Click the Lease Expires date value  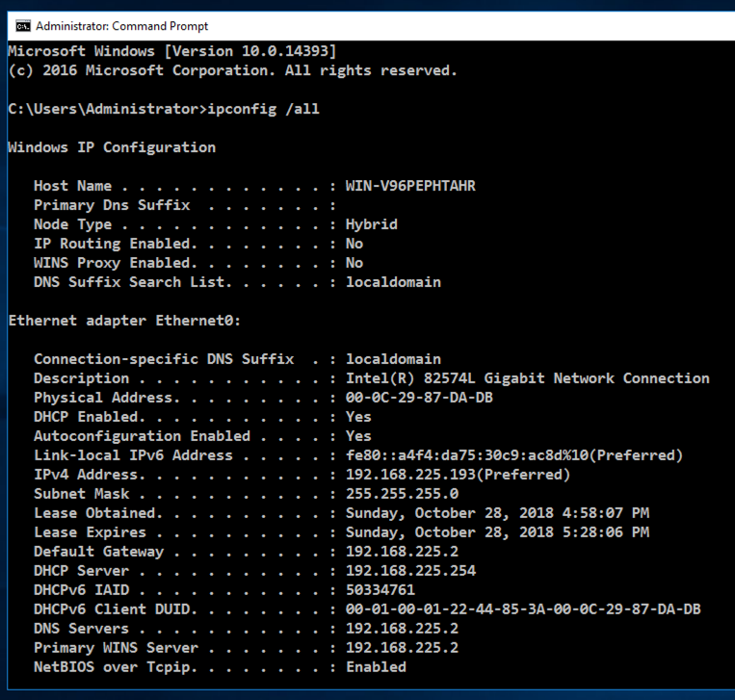497,532
